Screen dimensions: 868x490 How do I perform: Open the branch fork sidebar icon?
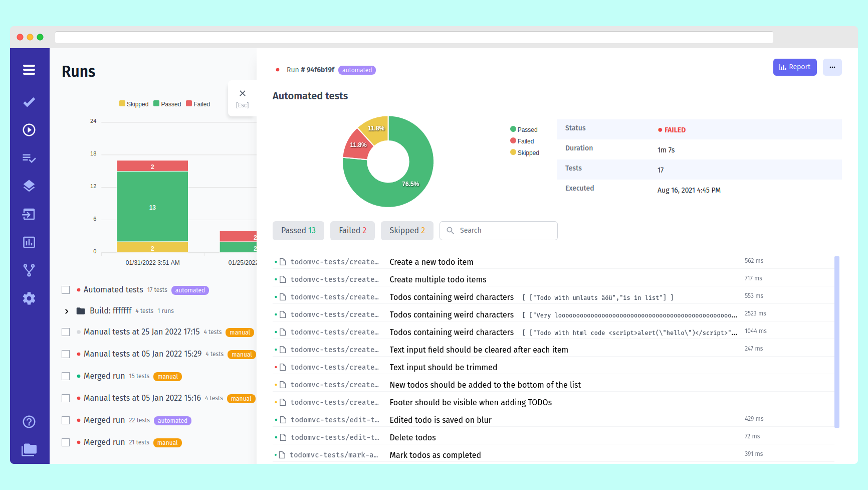[29, 270]
